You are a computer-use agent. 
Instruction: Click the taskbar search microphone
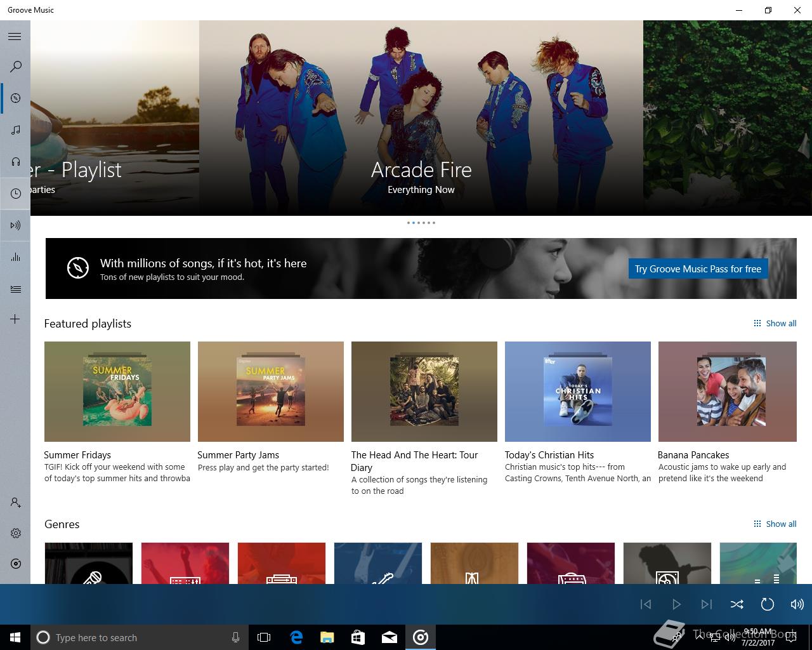235,637
